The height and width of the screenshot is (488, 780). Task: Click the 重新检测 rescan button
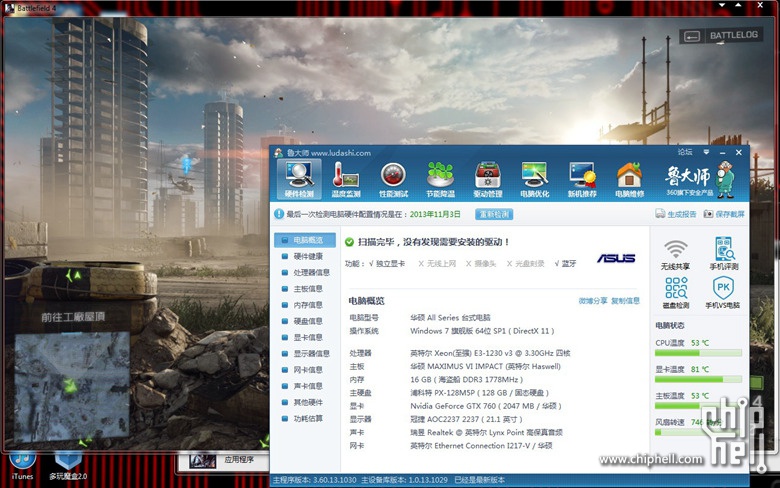coord(494,214)
